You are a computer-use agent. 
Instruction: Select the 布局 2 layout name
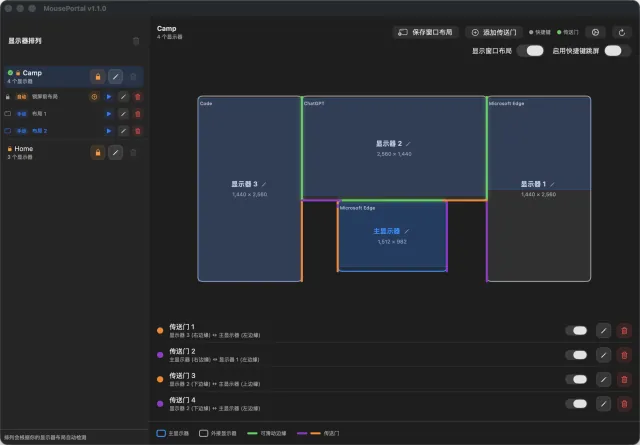[40, 131]
